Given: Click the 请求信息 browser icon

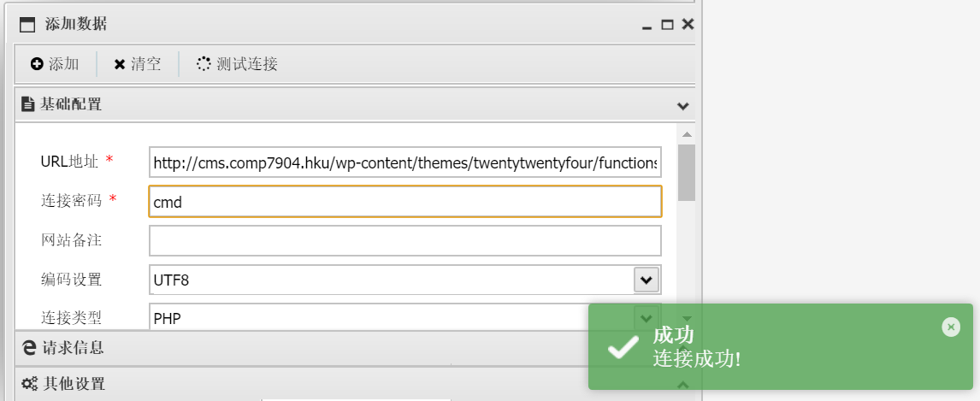Looking at the screenshot, I should [x=29, y=347].
